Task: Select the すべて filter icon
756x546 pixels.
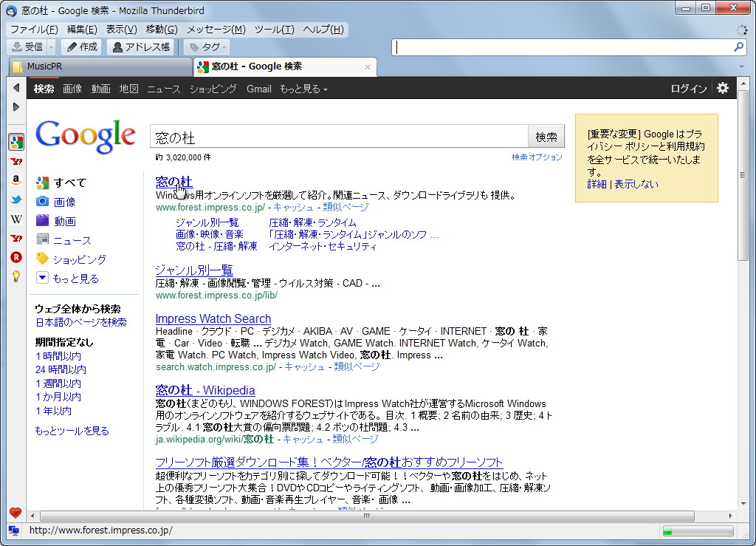Action: coord(42,182)
